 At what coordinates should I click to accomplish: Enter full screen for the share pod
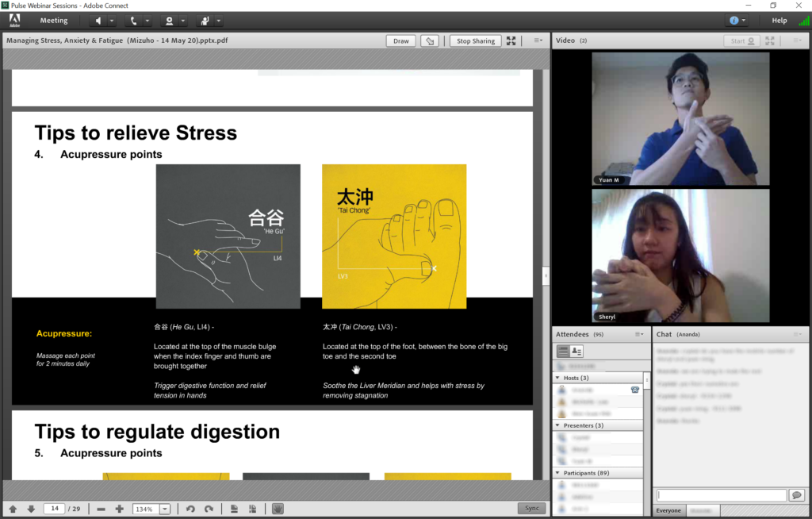[x=511, y=40]
